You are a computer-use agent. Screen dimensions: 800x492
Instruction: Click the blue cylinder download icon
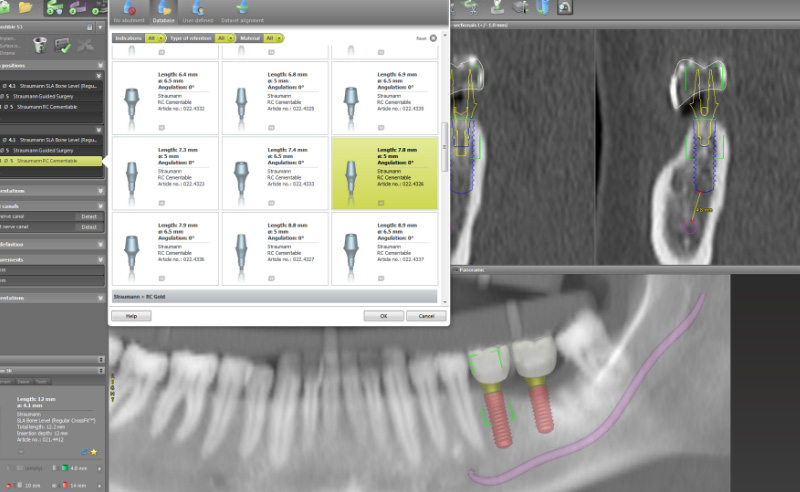tap(543, 7)
